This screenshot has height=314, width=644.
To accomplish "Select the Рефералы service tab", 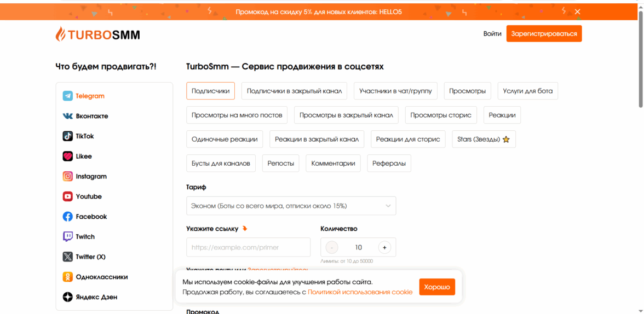I will click(x=389, y=164).
